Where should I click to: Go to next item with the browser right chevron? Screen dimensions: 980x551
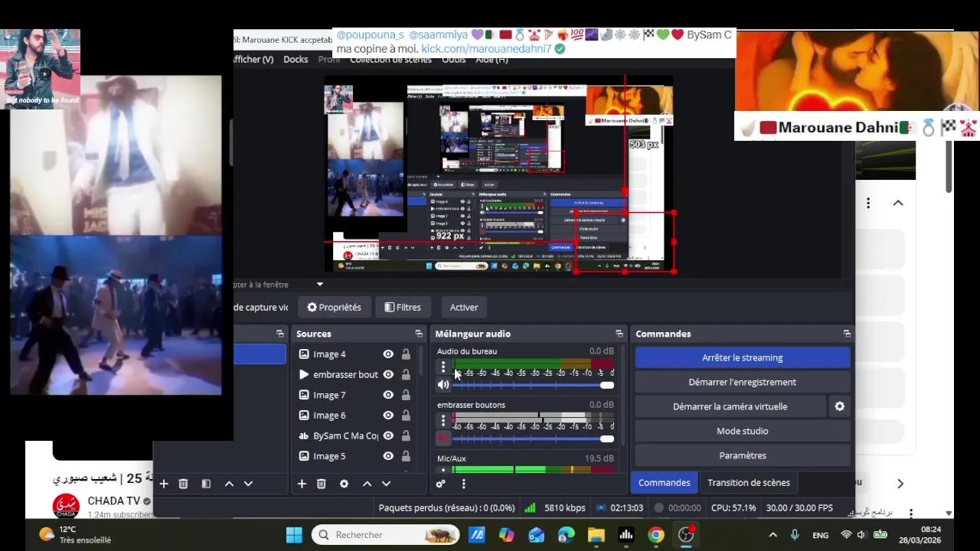pos(900,484)
